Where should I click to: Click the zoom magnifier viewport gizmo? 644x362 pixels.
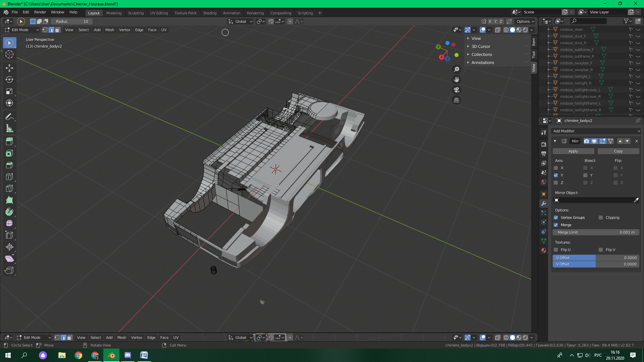click(457, 69)
